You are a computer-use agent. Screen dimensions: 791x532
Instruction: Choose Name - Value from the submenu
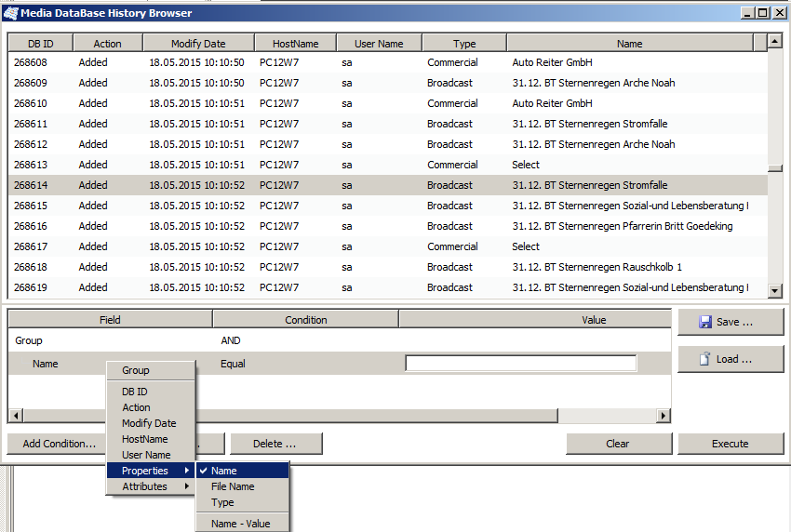[x=243, y=524]
